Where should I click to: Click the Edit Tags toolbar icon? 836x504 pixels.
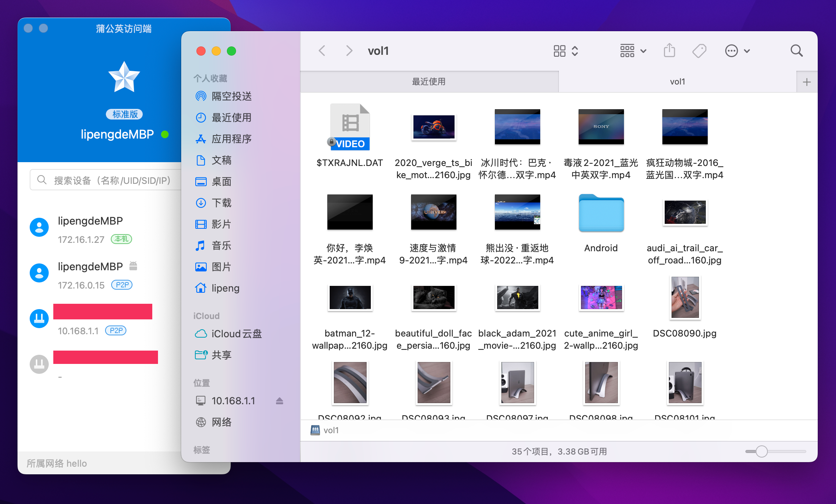[x=699, y=51]
